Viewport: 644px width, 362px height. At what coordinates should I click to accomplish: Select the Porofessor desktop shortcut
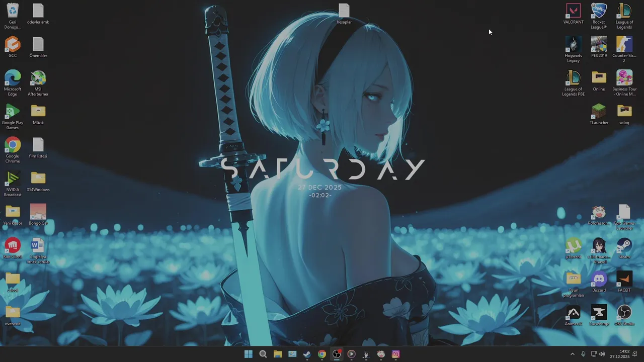click(598, 215)
